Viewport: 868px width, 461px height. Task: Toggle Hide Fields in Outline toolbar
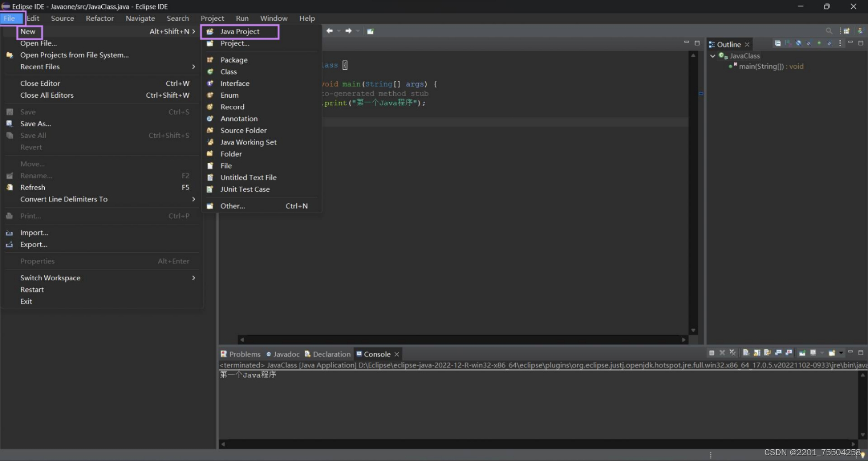798,43
